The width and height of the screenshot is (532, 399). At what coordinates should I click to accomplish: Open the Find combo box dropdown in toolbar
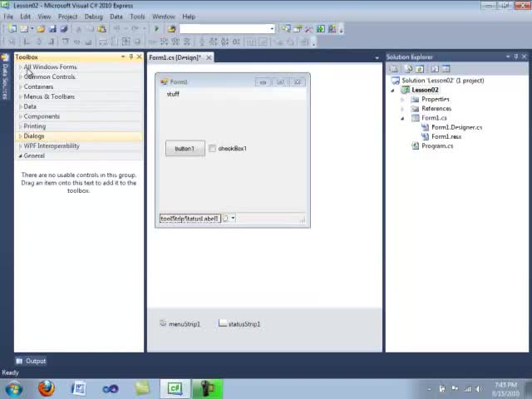point(272,29)
